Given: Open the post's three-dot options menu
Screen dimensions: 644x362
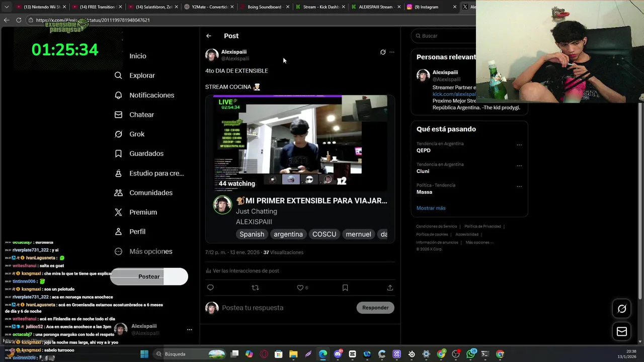Looking at the screenshot, I should click(392, 52).
